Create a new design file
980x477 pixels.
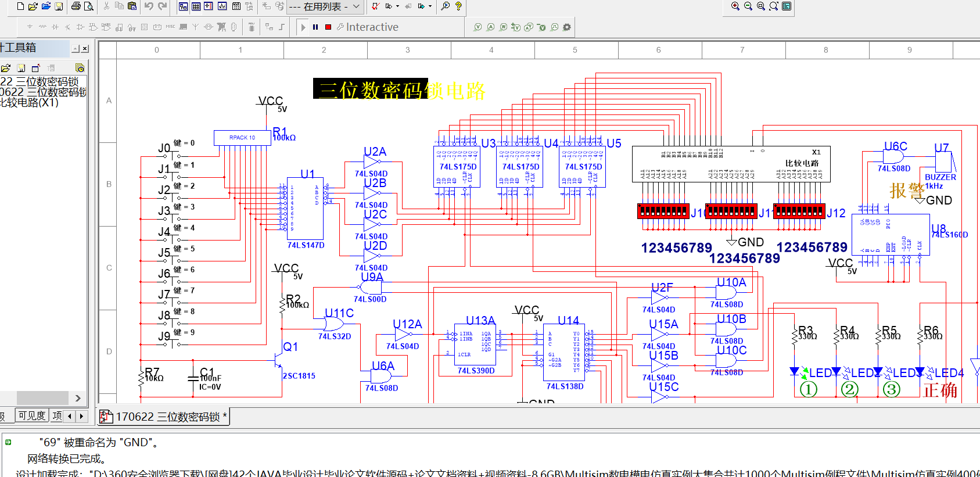pyautogui.click(x=20, y=6)
